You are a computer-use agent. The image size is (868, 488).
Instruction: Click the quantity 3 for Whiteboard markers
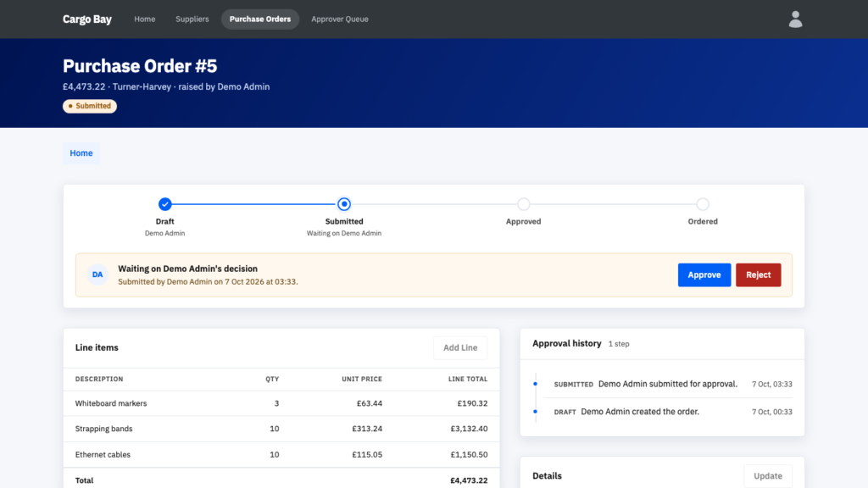[276, 403]
